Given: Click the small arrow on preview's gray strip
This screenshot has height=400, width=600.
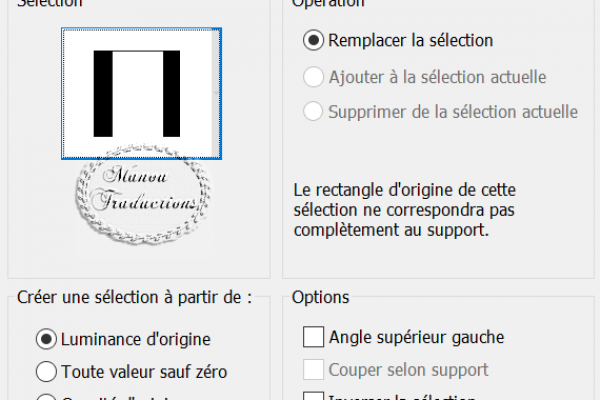Looking at the screenshot, I should click(216, 93).
